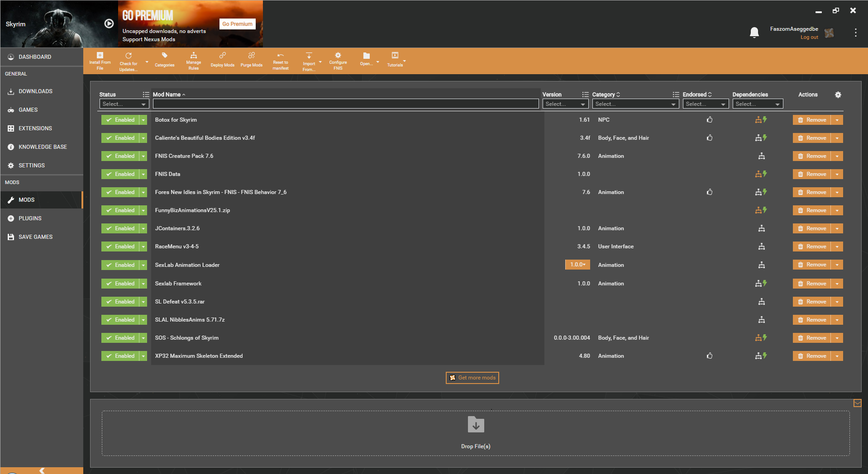Check for Updates in the toolbar
Image resolution: width=868 pixels, height=474 pixels.
[x=129, y=61]
